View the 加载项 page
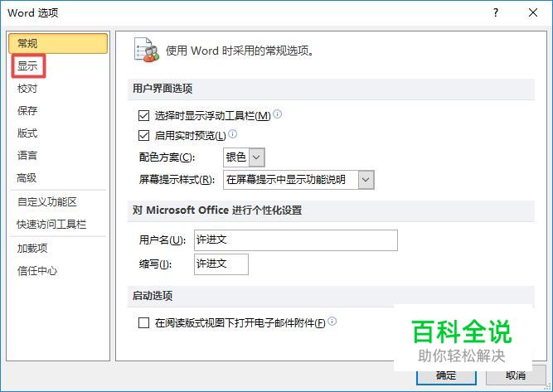This screenshot has width=553, height=392. pos(32,248)
